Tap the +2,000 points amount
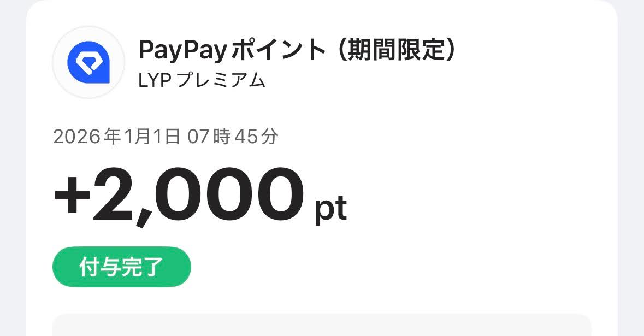This screenshot has width=644, height=336. click(x=179, y=195)
